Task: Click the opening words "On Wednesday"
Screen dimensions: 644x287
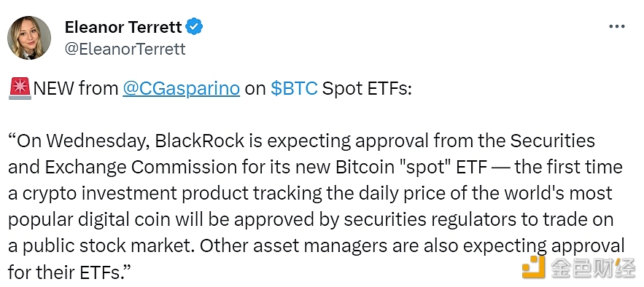Action: [82, 141]
